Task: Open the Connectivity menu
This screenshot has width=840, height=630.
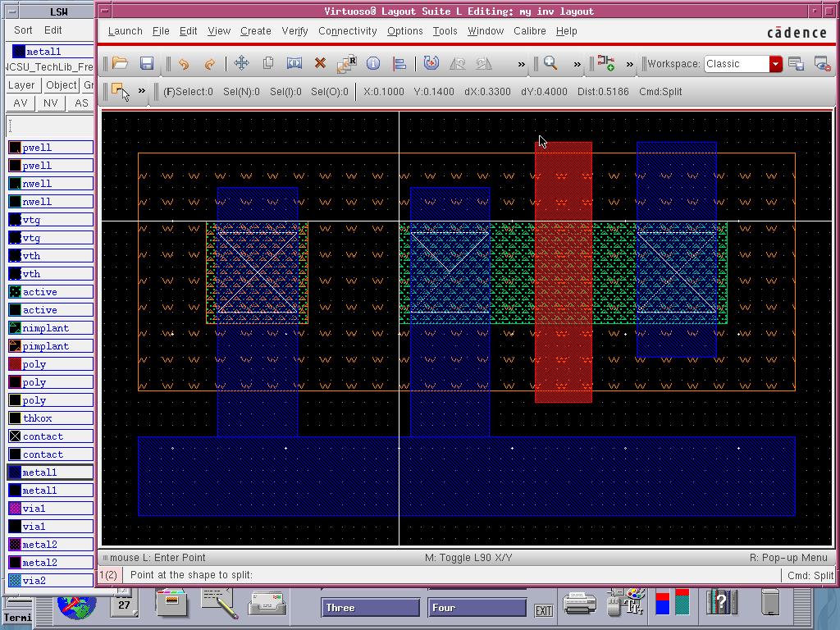Action: tap(348, 31)
